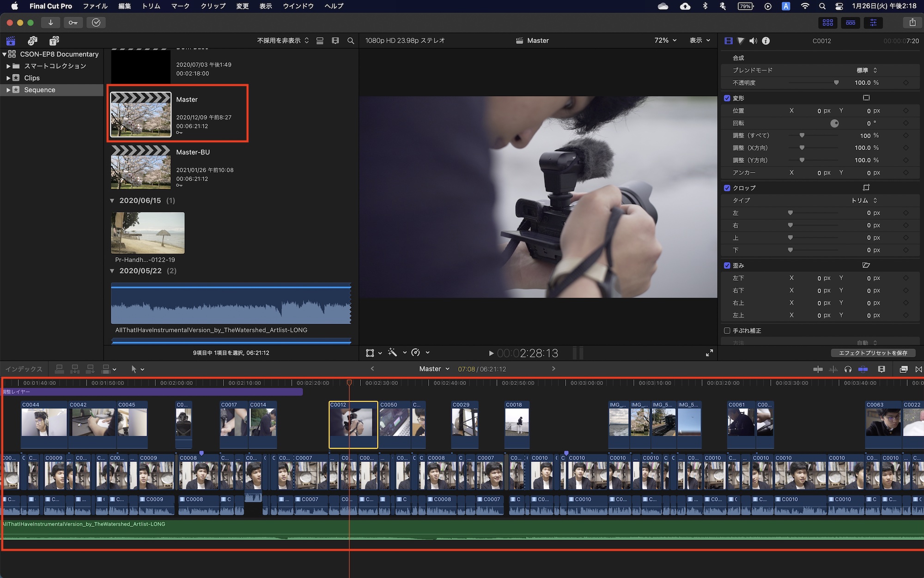
Task: Uncheck the 変形 transform checkbox
Action: 727,98
